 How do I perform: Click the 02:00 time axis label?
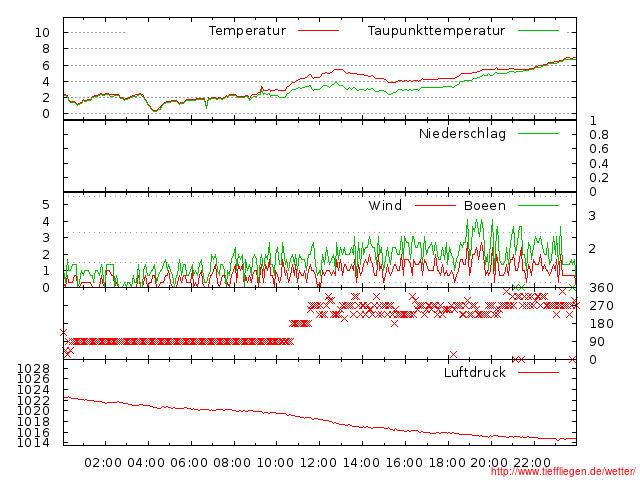(103, 463)
